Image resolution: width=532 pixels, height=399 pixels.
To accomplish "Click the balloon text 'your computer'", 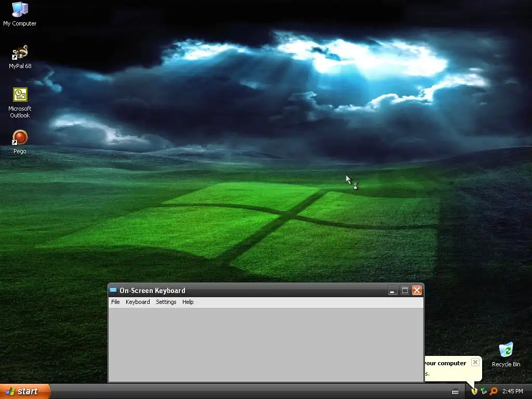I will [445, 363].
